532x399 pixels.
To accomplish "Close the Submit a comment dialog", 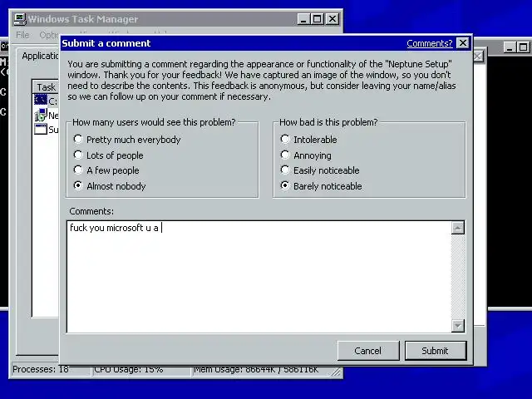I will [x=463, y=43].
